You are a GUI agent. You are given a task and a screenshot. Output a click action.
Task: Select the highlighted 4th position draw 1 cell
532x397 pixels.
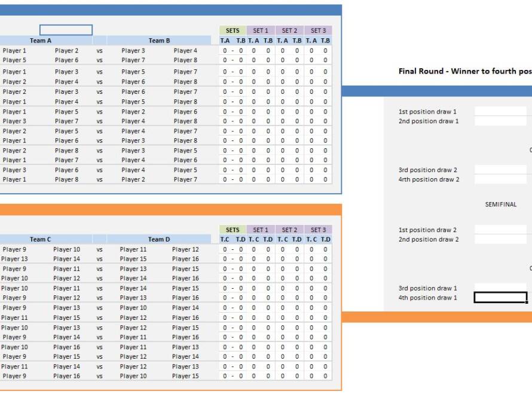(500, 298)
